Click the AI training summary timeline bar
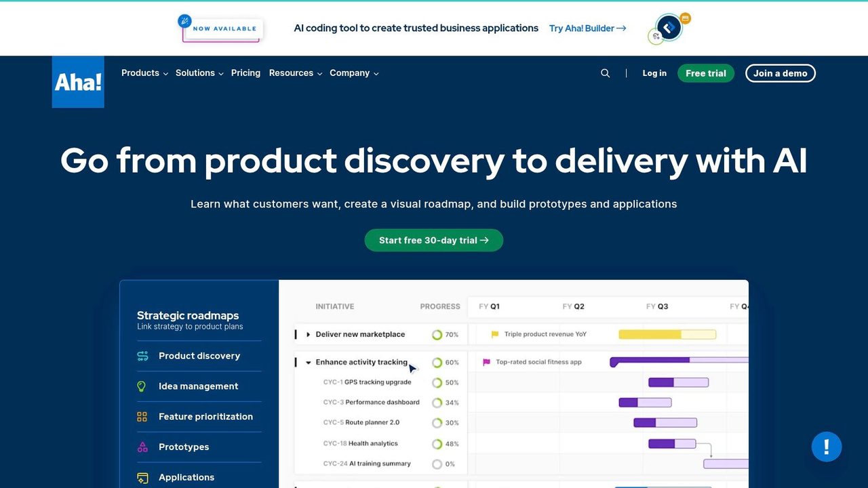 point(726,464)
